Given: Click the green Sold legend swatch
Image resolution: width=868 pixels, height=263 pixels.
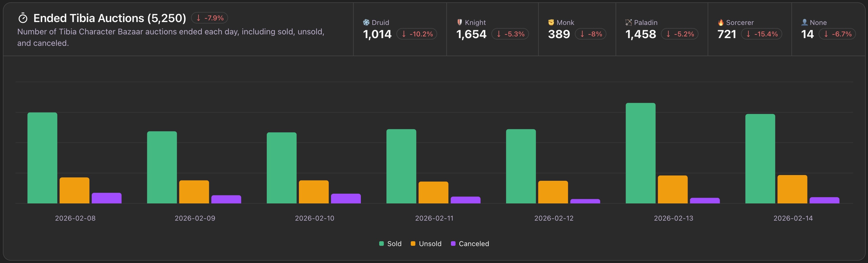Looking at the screenshot, I should [382, 244].
